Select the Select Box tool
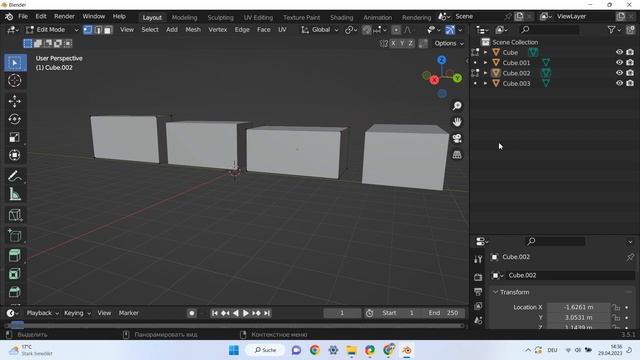 [x=15, y=62]
